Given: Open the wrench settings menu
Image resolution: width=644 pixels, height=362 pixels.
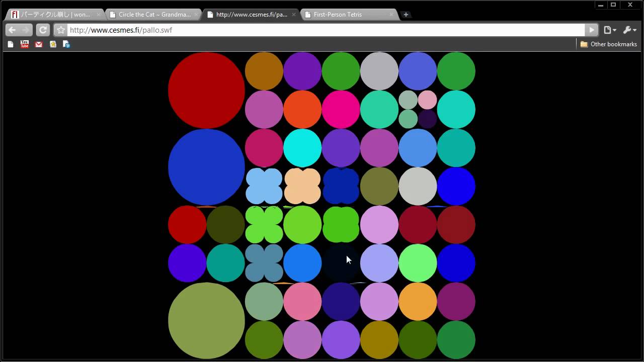Looking at the screenshot, I should [x=629, y=30].
